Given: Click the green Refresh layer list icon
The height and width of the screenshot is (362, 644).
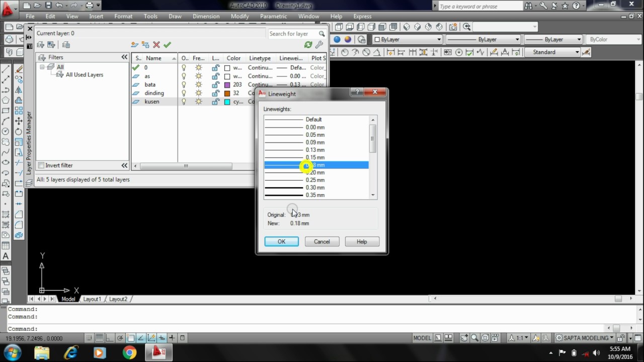Looking at the screenshot, I should coord(308,45).
